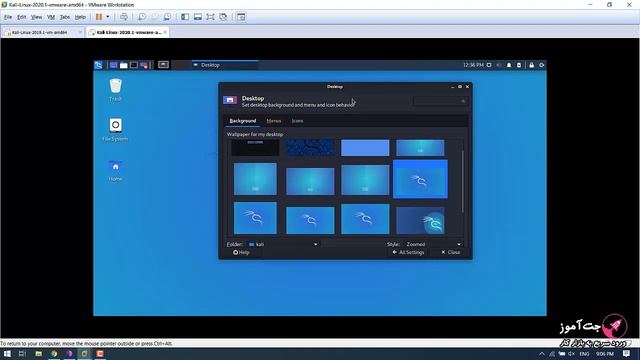Screen dimensions: 640x360
Task: Click the All Settings button
Action: click(x=408, y=252)
